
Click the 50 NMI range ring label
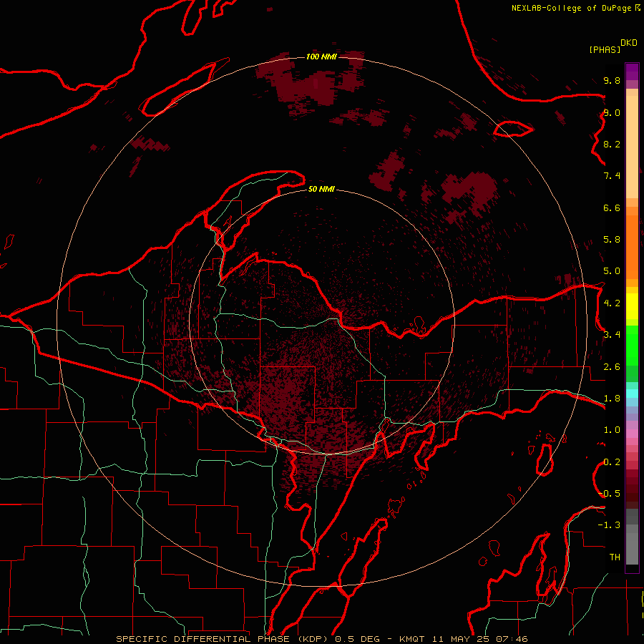(321, 189)
